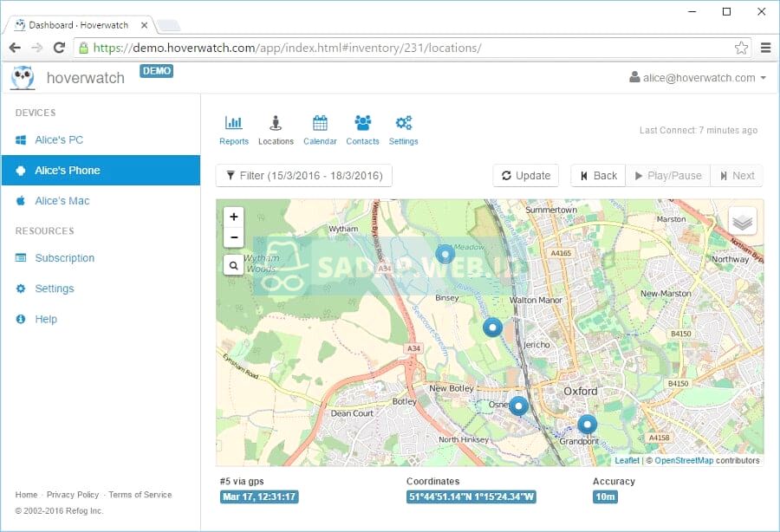Open the map layers control
Screen dimensions: 780x532
tap(742, 221)
